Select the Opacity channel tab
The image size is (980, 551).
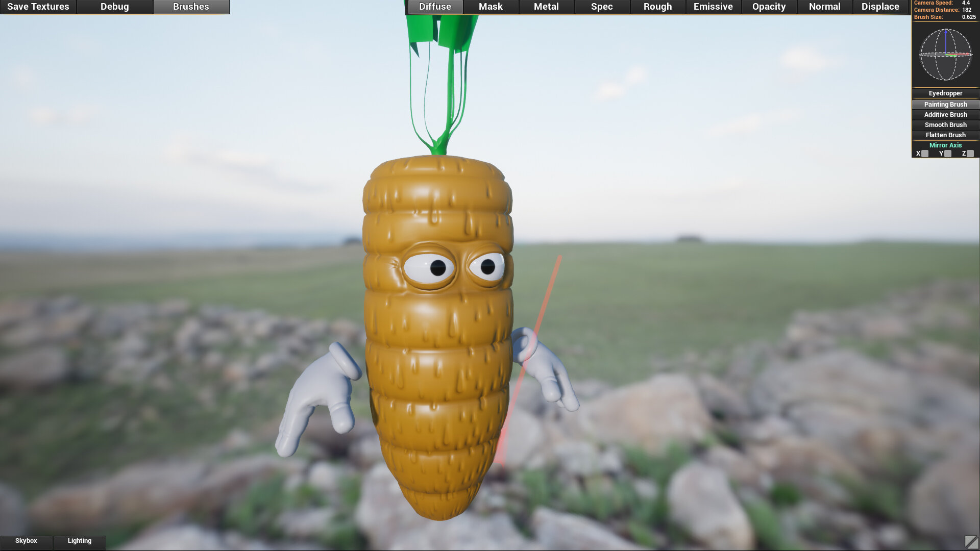(x=769, y=7)
